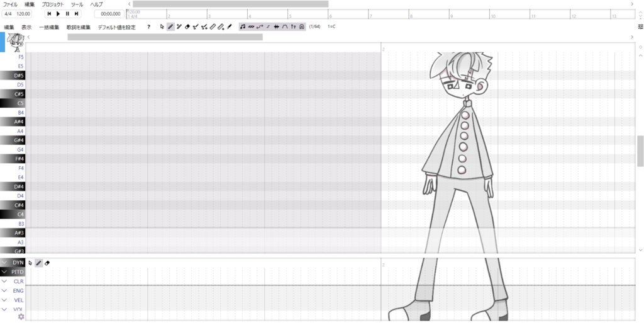The width and height of the screenshot is (644, 325).
Task: Click the piano roll scroll-up arrow
Action: click(x=640, y=55)
